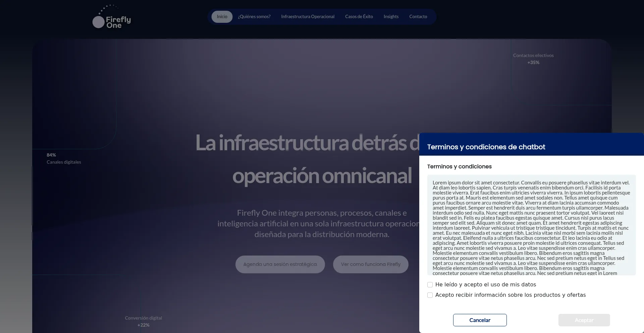Click the '+22%' value
Viewport: 644px width, 333px height.
tap(143, 325)
